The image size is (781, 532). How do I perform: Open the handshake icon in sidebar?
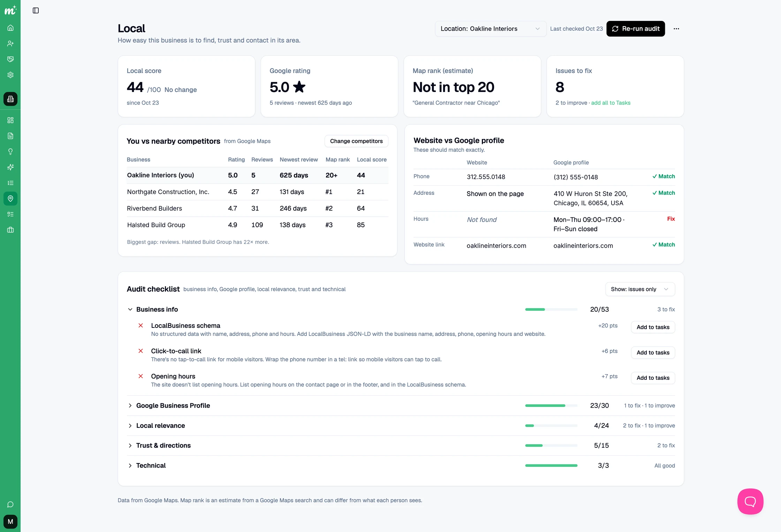[10, 59]
